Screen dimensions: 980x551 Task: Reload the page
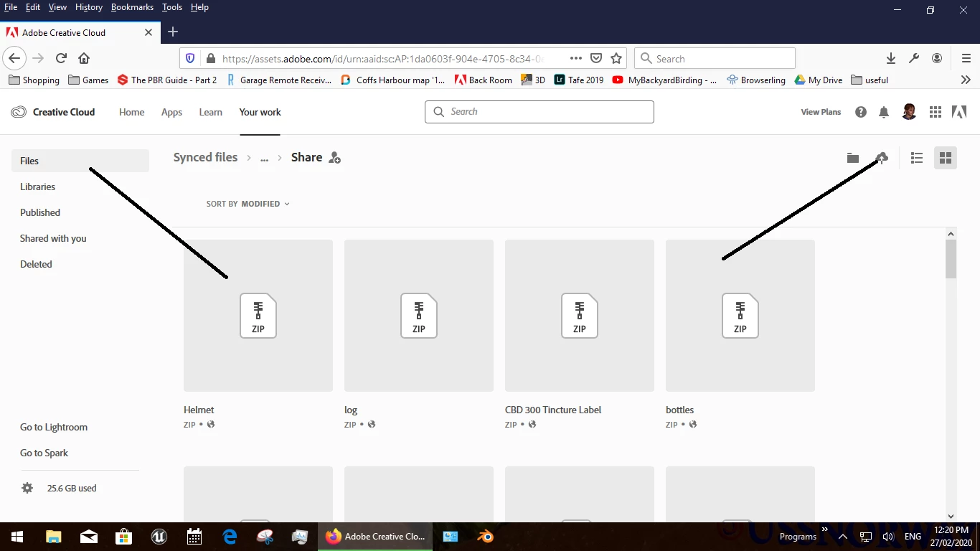click(x=62, y=58)
